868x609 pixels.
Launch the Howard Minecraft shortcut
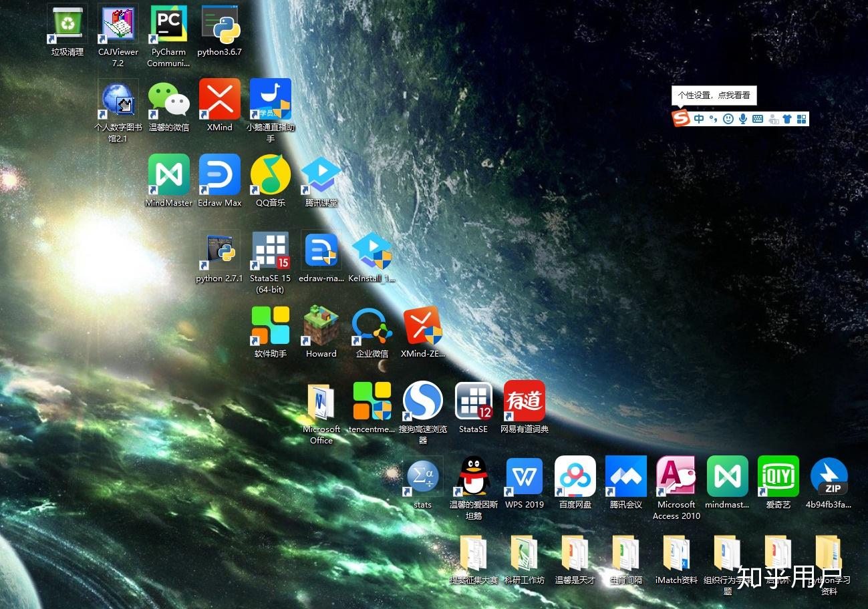tap(321, 326)
